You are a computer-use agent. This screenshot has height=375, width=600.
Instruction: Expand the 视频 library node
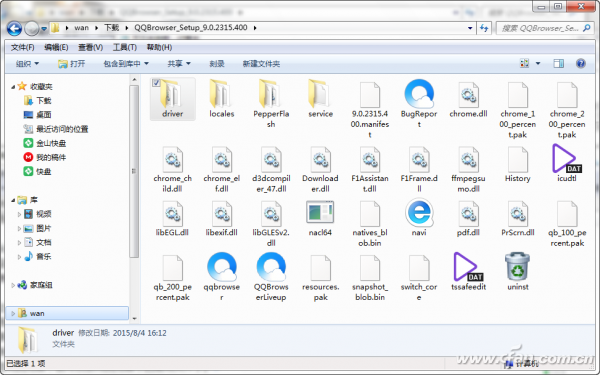19,214
